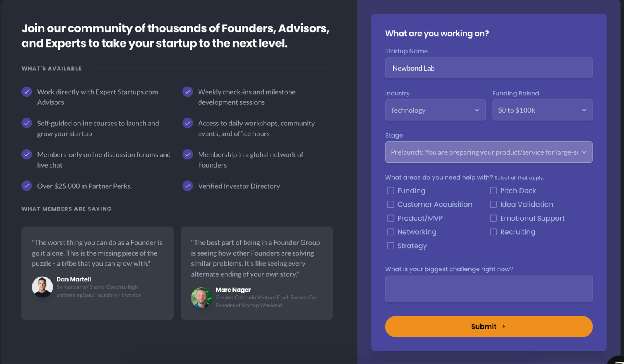This screenshot has width=624, height=364.
Task: Focus the biggest challenge text area
Action: 489,289
